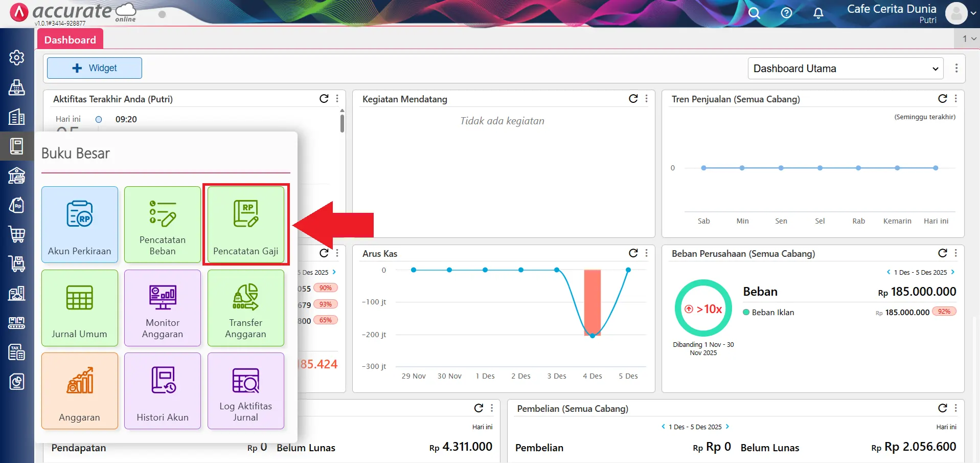This screenshot has height=463, width=980.
Task: Open the search magnifier in header
Action: (x=754, y=13)
